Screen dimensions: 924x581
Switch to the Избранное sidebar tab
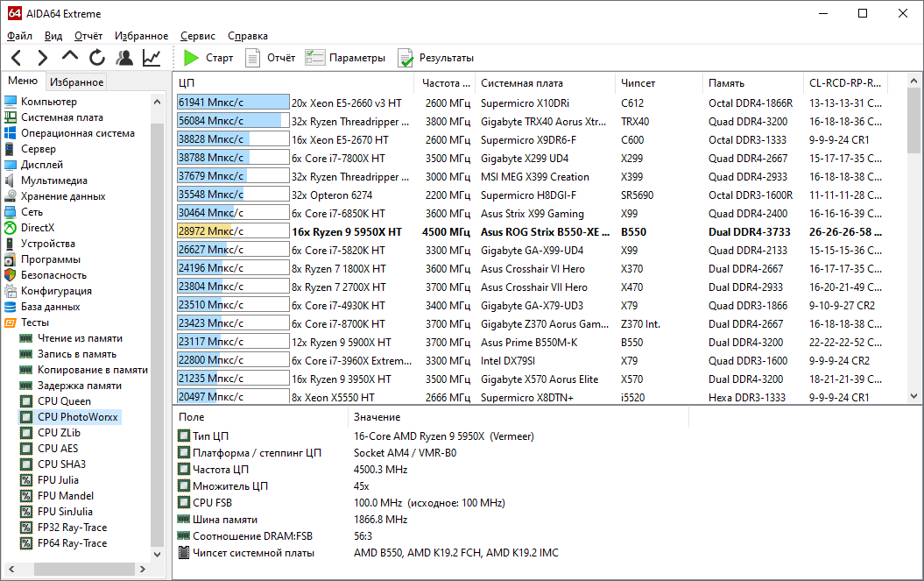point(76,82)
